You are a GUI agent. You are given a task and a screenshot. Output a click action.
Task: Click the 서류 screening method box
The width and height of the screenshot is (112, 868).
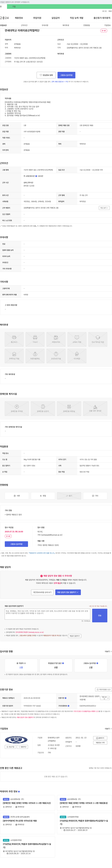coord(17,496)
